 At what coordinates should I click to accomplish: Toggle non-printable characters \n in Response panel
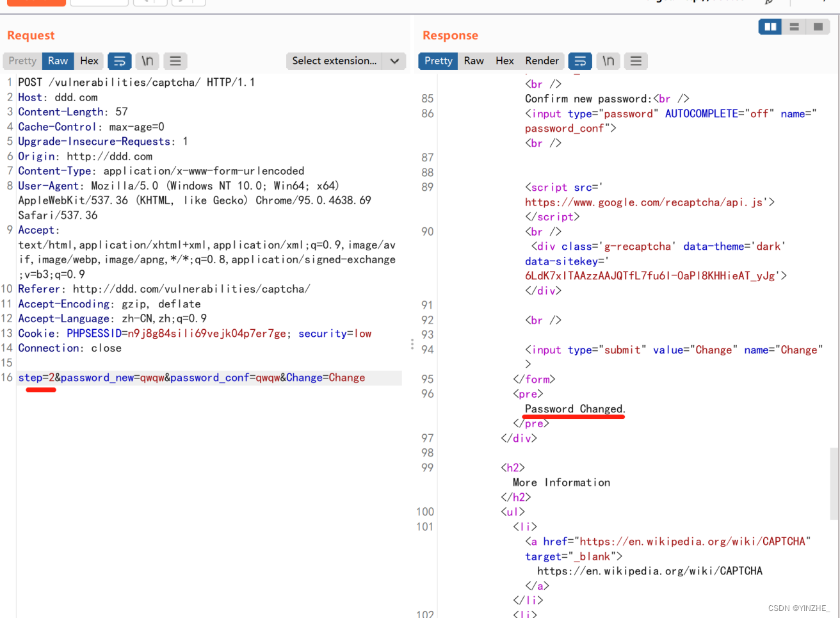pos(608,61)
